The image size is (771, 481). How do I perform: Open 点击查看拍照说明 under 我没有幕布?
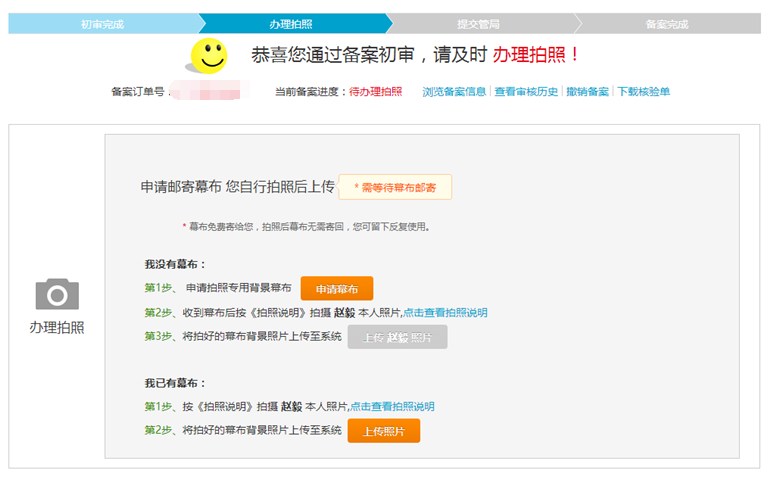pyautogui.click(x=445, y=313)
